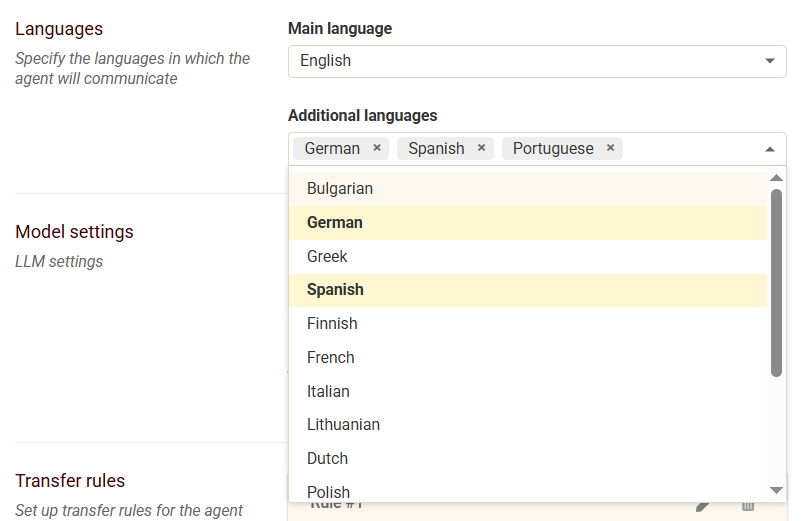Collapse the Additional languages dropdown arrow
The image size is (809, 521).
click(x=770, y=149)
